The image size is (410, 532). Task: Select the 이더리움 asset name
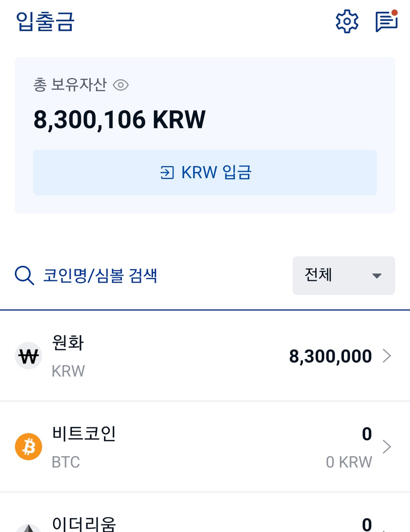[x=84, y=524]
